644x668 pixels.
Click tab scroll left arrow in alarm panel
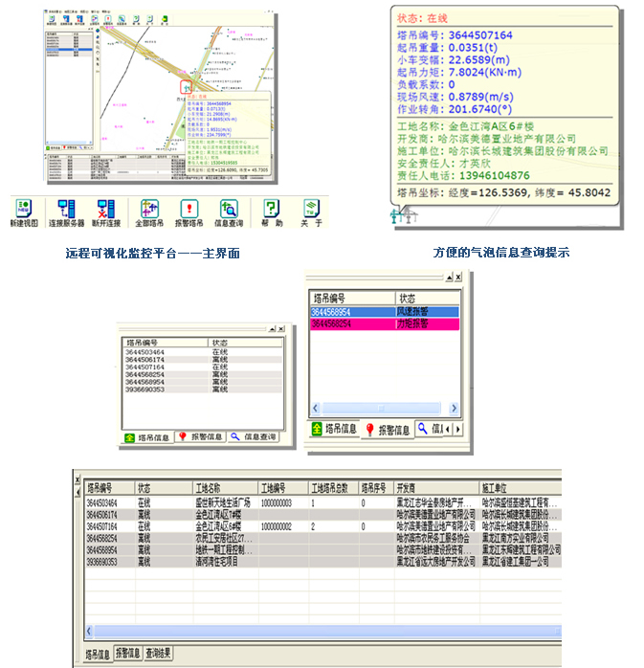448,429
